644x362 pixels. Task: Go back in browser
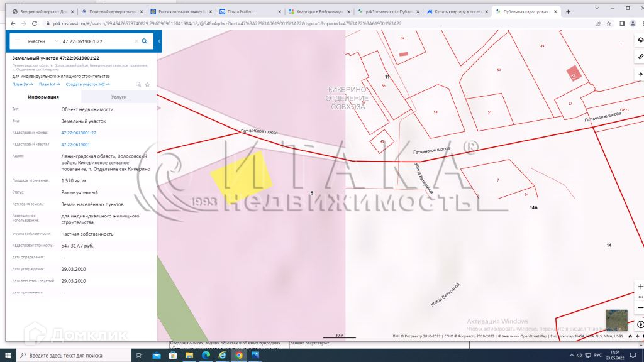coord(13,23)
